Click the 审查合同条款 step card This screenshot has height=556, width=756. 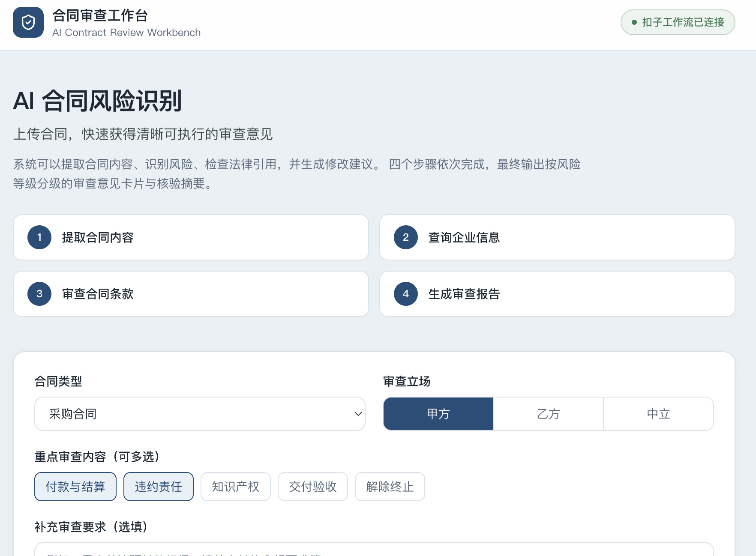[x=191, y=294]
